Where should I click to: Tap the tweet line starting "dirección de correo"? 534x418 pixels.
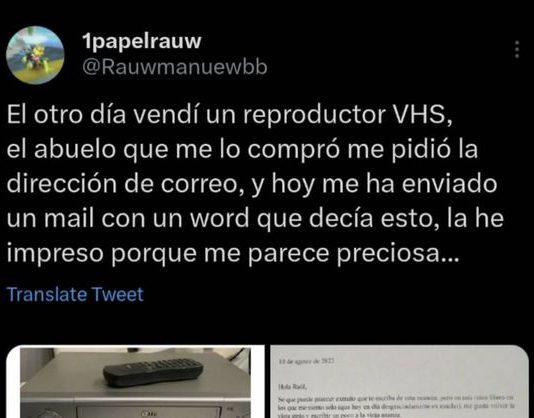click(252, 184)
